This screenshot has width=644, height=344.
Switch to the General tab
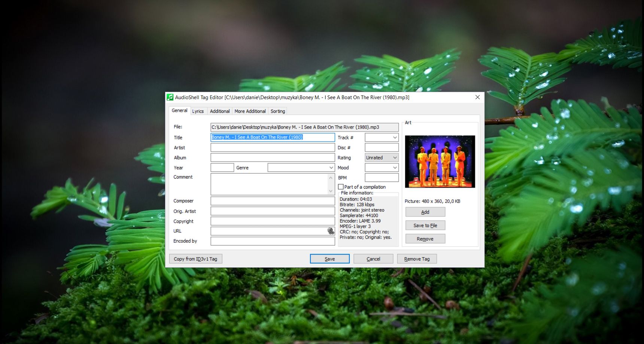pos(179,111)
